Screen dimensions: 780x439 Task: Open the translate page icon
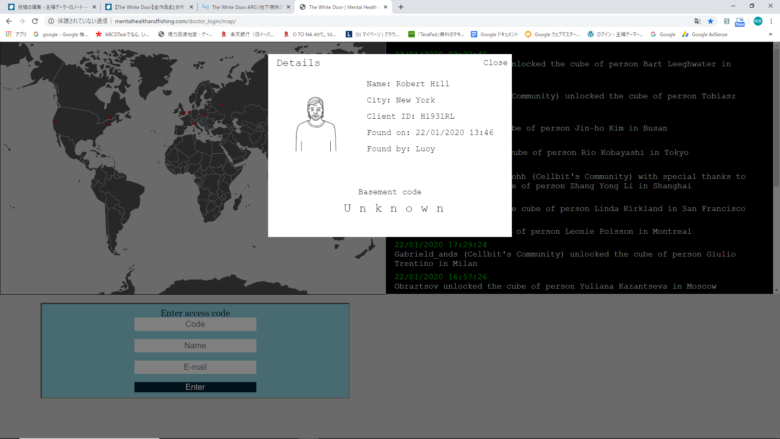pos(697,21)
